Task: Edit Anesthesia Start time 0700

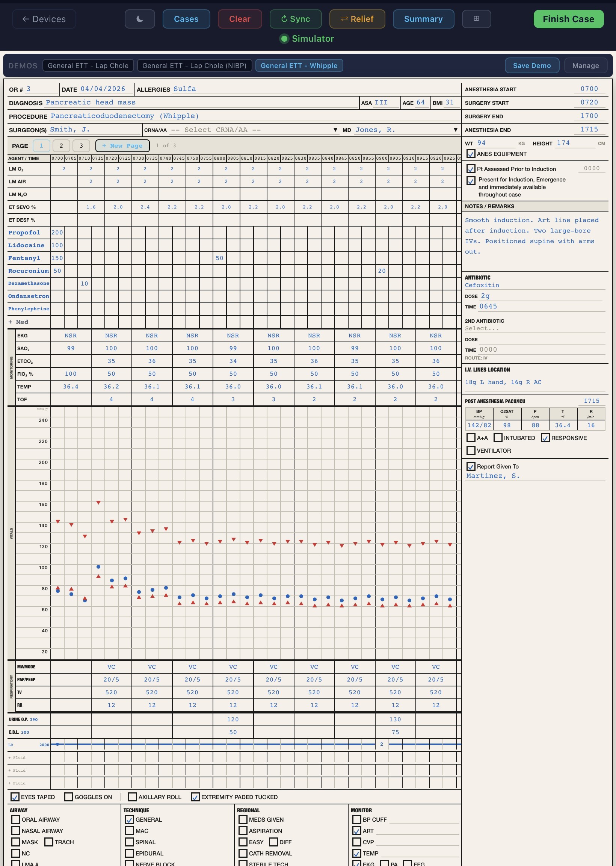Action: coord(589,89)
